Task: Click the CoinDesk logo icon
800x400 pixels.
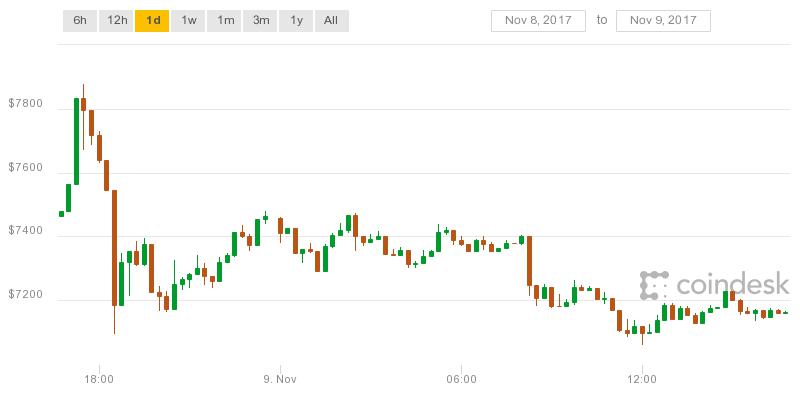Action: (654, 284)
